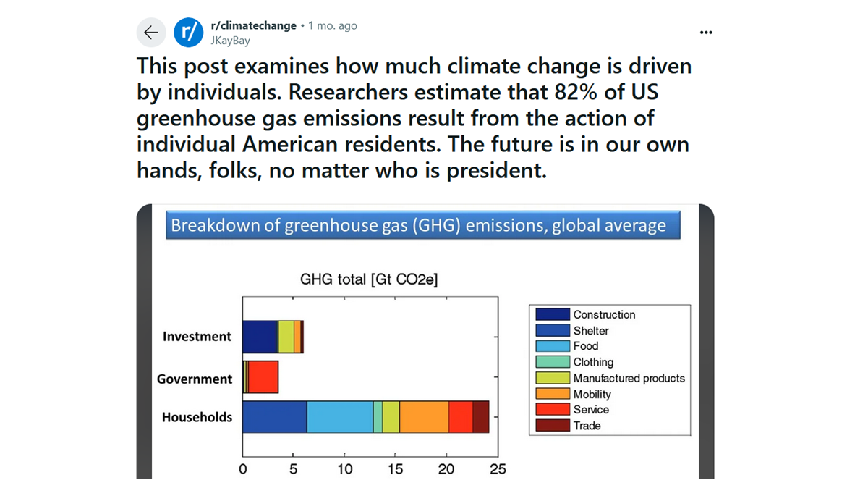
Task: Click the Construction legend color swatch
Action: pyautogui.click(x=553, y=314)
